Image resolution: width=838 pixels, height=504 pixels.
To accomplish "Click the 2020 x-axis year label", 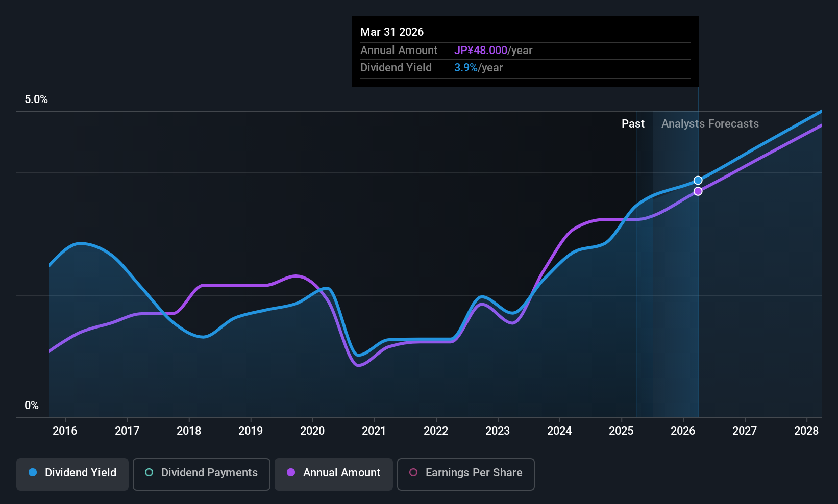I will 312,431.
